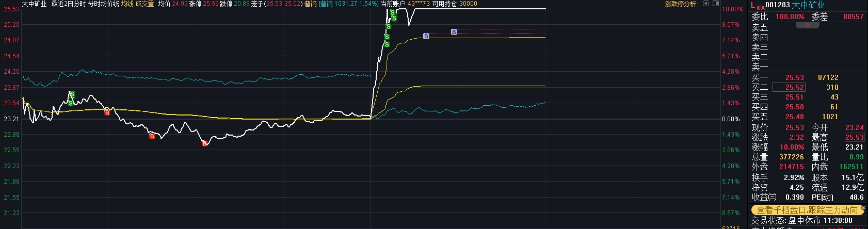
Task: Click the right purple B marker on the dotted line
Action: coord(454,32)
